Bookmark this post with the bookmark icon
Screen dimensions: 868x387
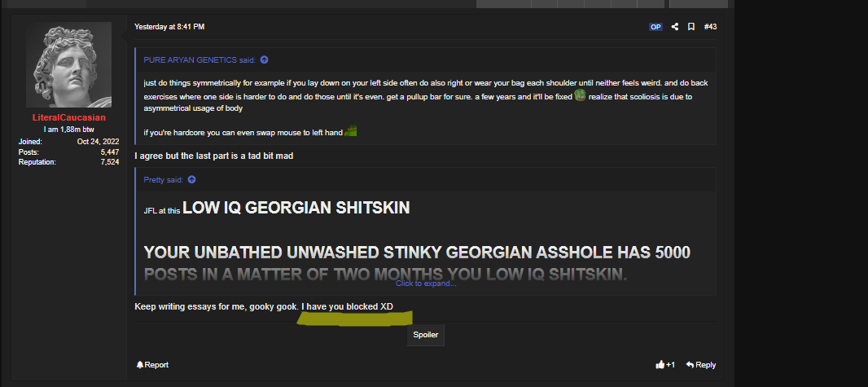click(690, 27)
